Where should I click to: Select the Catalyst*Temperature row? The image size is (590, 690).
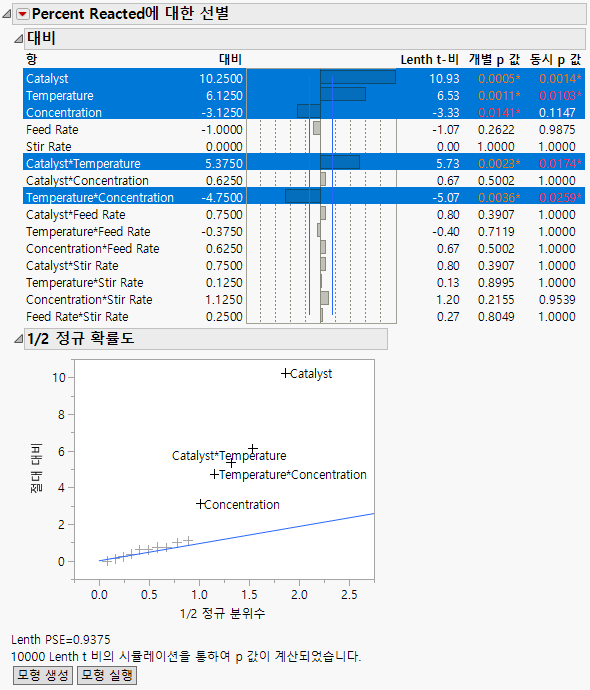(304, 163)
